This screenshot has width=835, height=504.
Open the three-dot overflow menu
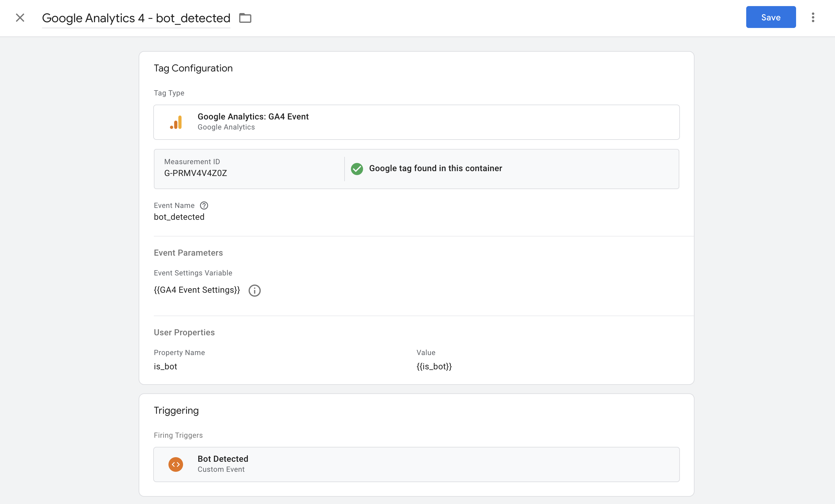(x=813, y=17)
